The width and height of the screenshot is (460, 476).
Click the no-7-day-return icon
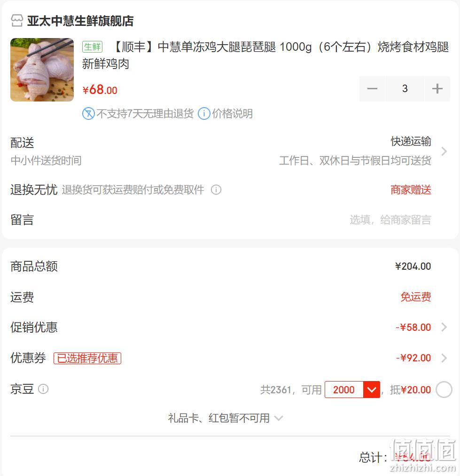(88, 114)
